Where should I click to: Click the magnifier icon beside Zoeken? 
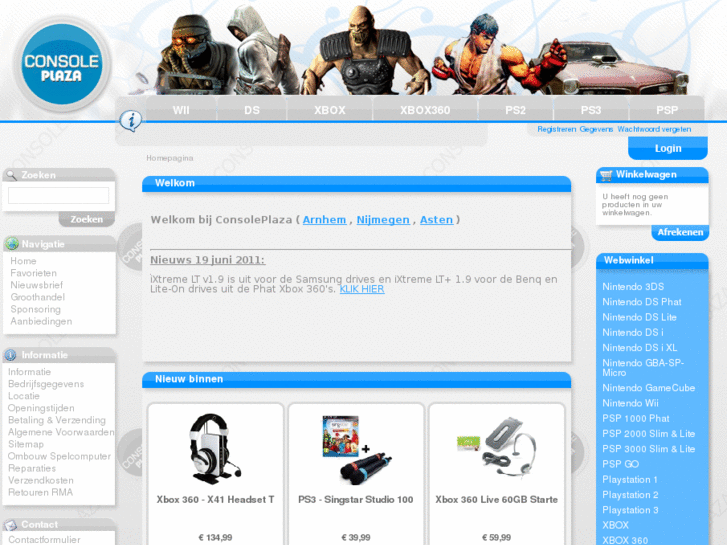[x=12, y=175]
